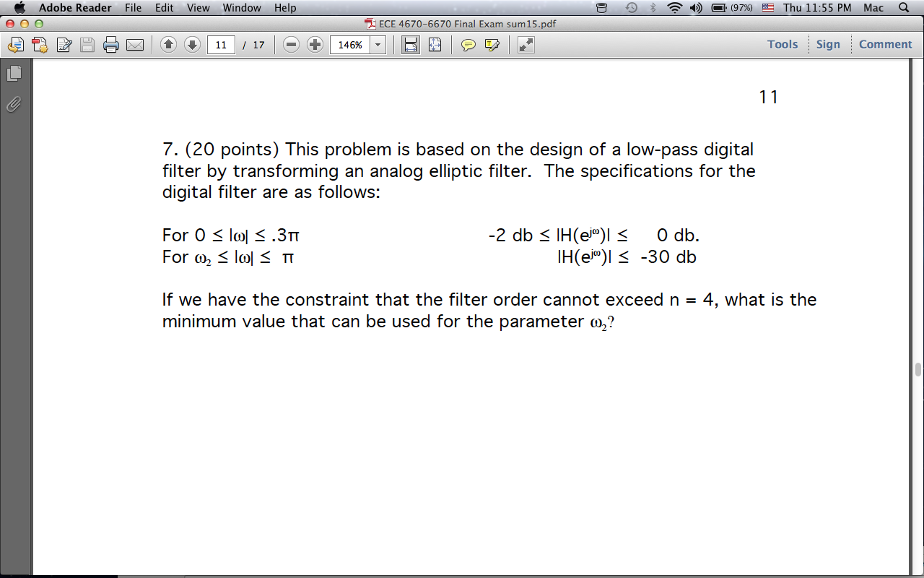Open the zoom percentage dropdown
The width and height of the screenshot is (924, 578).
coord(377,45)
